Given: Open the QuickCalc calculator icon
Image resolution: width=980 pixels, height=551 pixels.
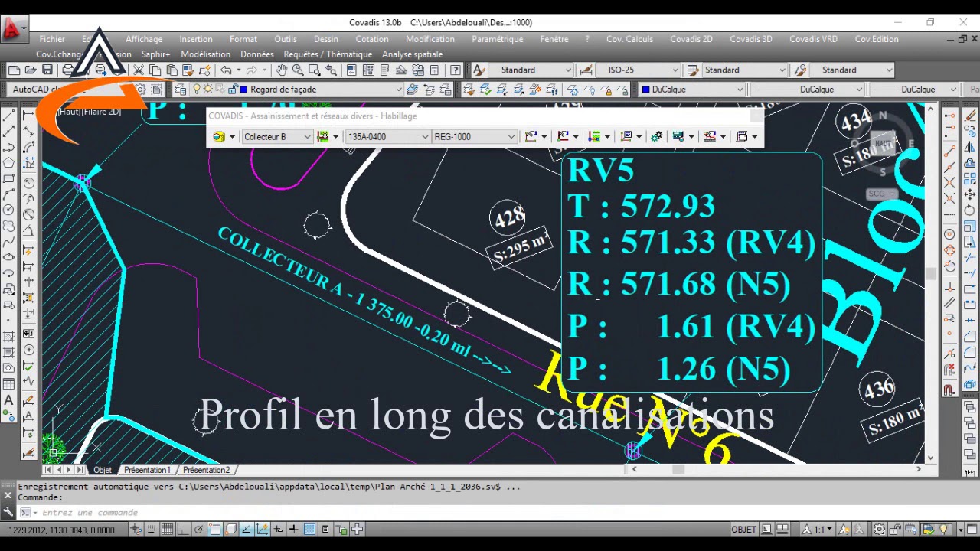Looking at the screenshot, I should (434, 70).
